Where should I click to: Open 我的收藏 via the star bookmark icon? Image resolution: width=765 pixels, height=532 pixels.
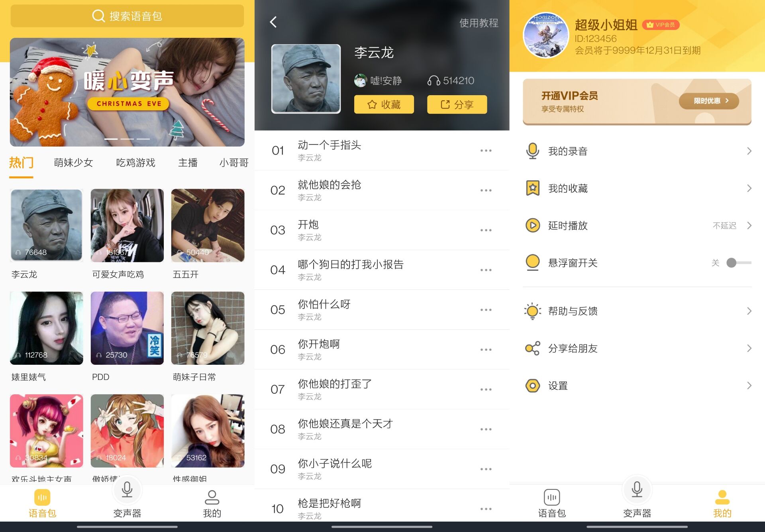[x=533, y=188]
